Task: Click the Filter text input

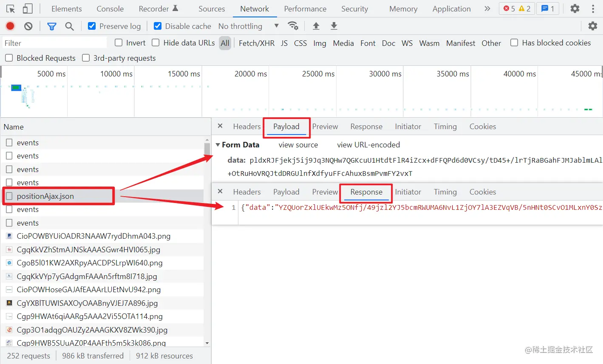Action: [x=54, y=43]
